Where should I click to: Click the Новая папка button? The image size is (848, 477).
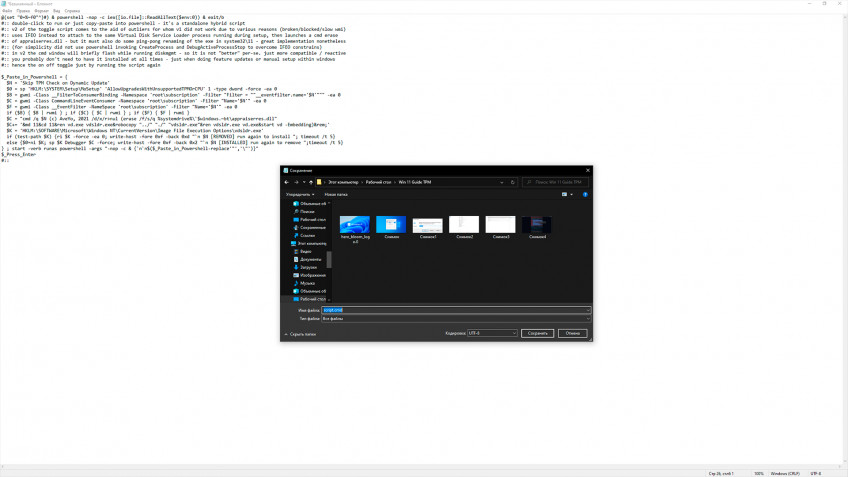(x=336, y=194)
